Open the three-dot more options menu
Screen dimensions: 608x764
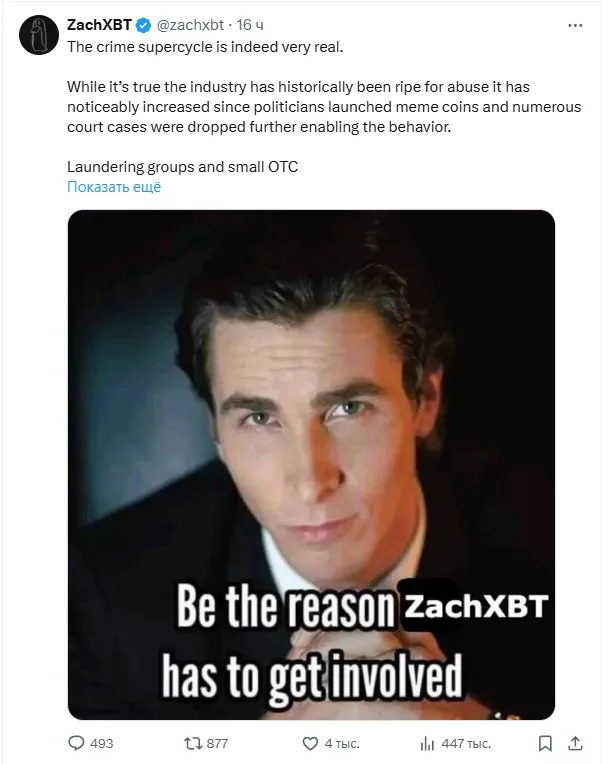[x=575, y=25]
